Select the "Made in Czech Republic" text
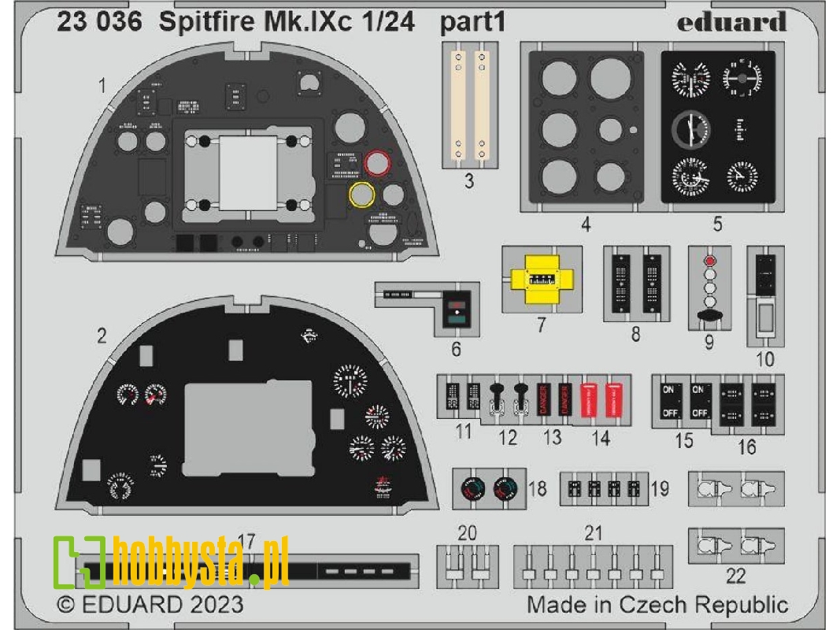 click(657, 605)
